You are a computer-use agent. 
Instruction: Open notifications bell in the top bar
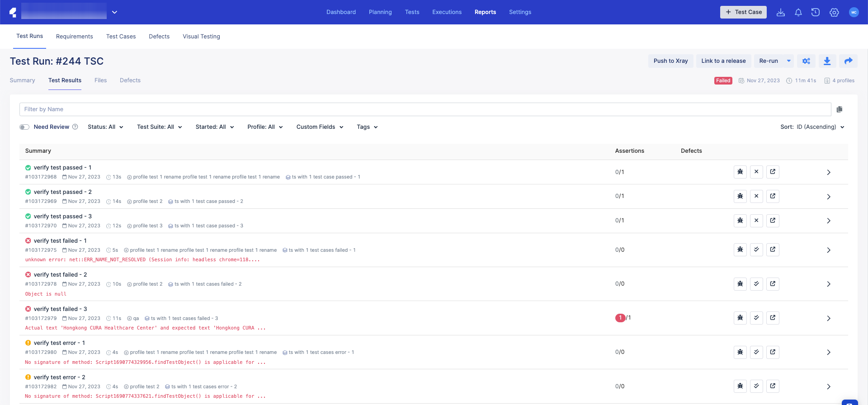click(x=798, y=12)
